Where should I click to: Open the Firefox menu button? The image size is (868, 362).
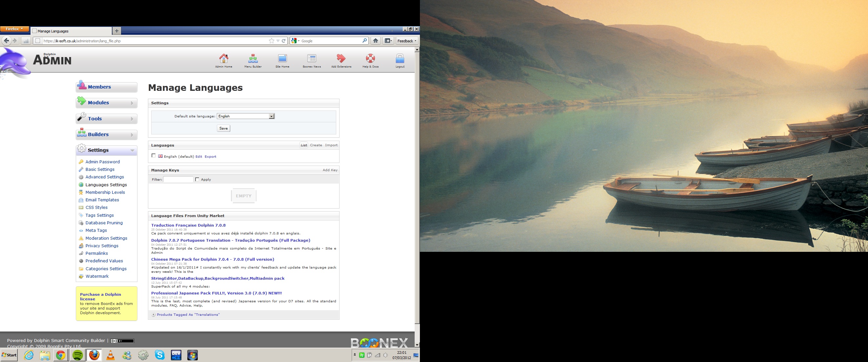pos(14,29)
